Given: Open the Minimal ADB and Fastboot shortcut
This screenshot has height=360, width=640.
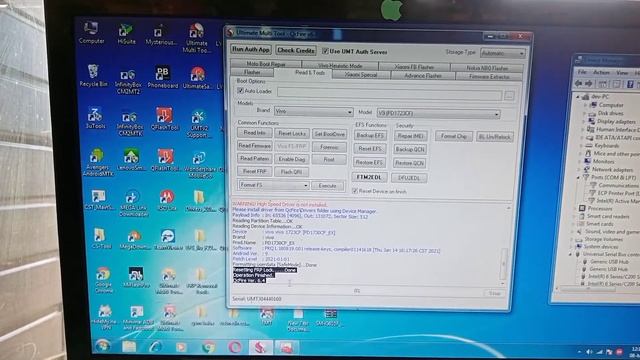Looking at the screenshot, I should click(138, 318).
